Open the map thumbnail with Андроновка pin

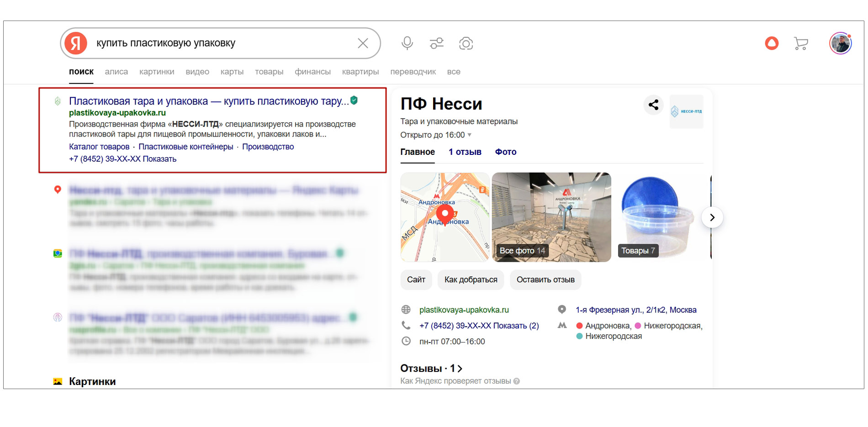point(445,217)
